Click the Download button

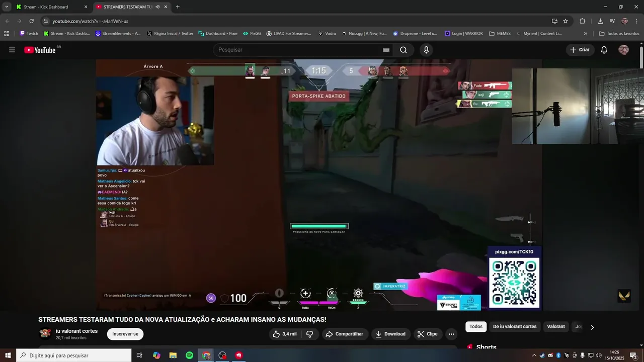point(390,334)
